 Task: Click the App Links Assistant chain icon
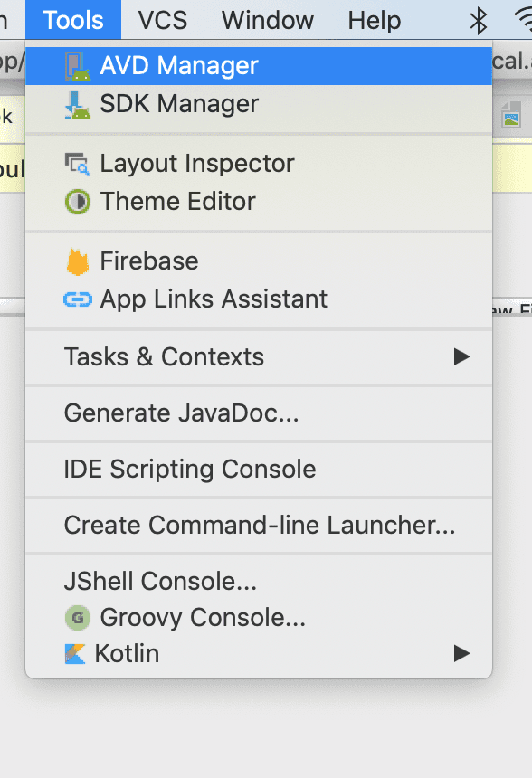coord(78,299)
